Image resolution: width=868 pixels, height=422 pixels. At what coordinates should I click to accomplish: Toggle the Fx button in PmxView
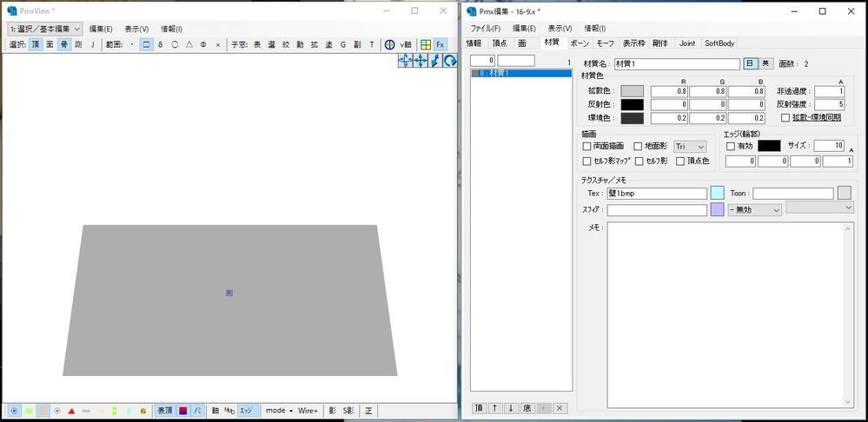441,45
